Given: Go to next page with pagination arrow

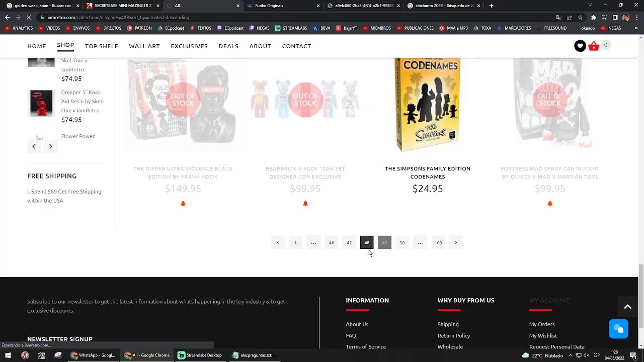Looking at the screenshot, I should point(456,243).
